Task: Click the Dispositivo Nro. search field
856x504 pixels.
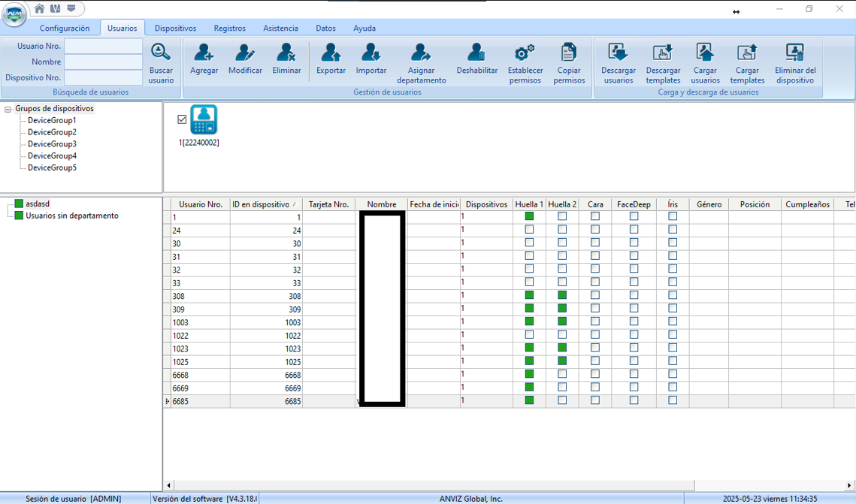Action: (103, 78)
